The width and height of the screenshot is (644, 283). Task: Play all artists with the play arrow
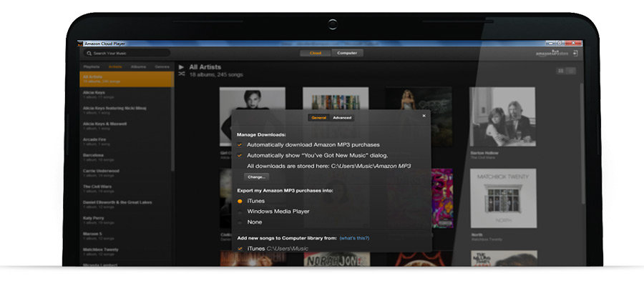[x=182, y=67]
